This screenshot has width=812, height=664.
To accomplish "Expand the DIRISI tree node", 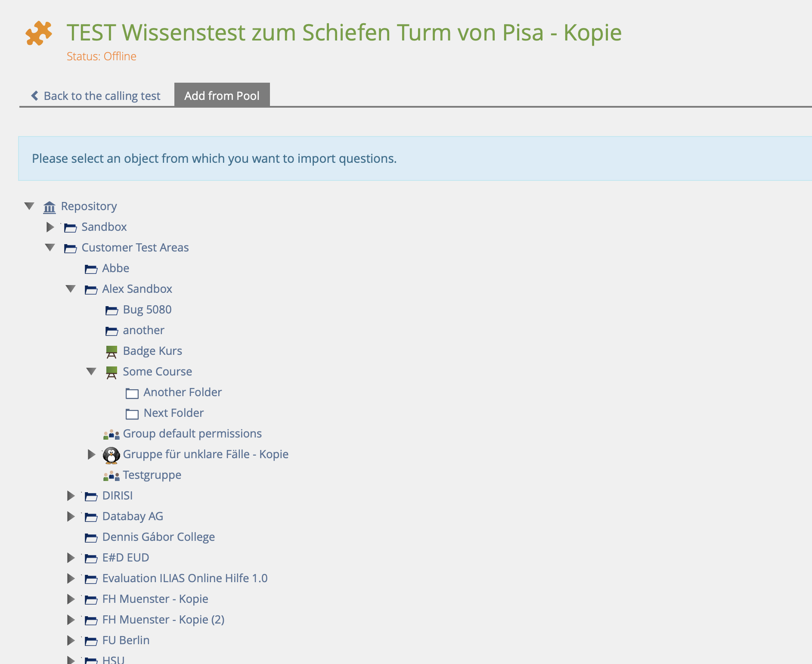I will click(71, 496).
